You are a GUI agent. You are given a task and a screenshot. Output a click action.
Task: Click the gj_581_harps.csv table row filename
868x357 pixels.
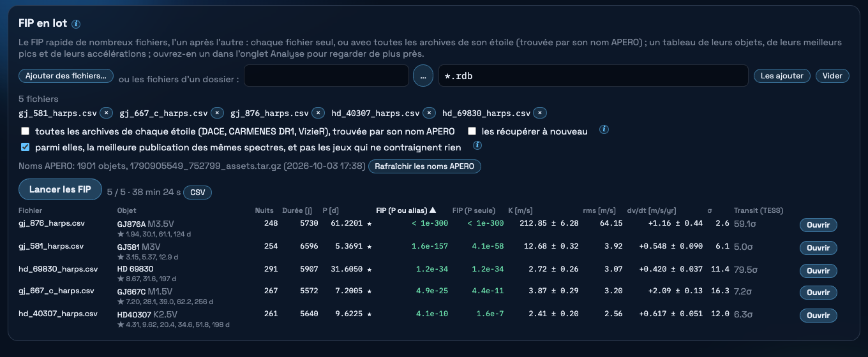(51, 246)
